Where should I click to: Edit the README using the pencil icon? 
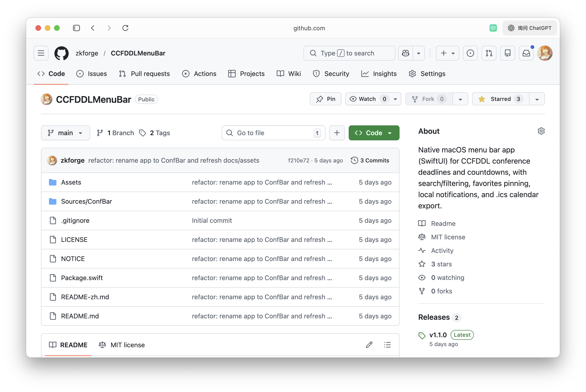(x=369, y=345)
